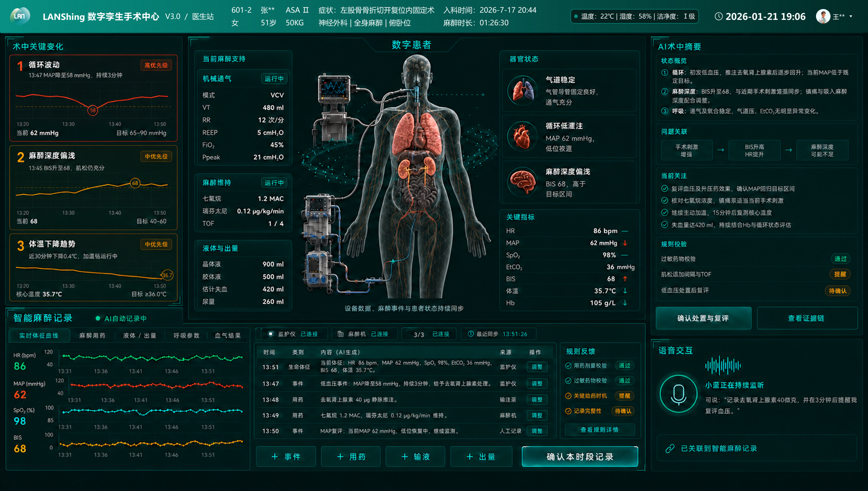Click the last sync clock icon

(471, 334)
